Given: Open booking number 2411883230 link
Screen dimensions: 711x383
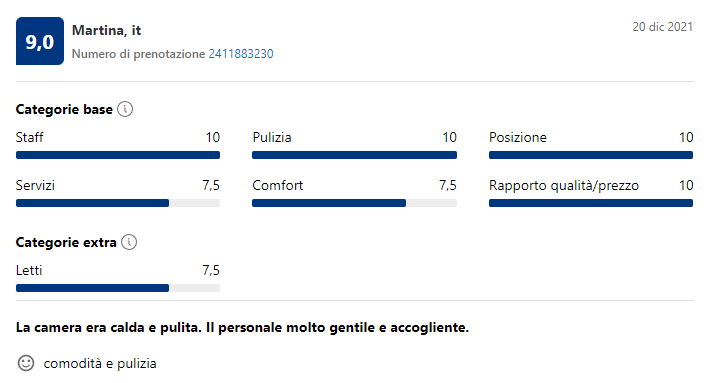Looking at the screenshot, I should pos(241,54).
